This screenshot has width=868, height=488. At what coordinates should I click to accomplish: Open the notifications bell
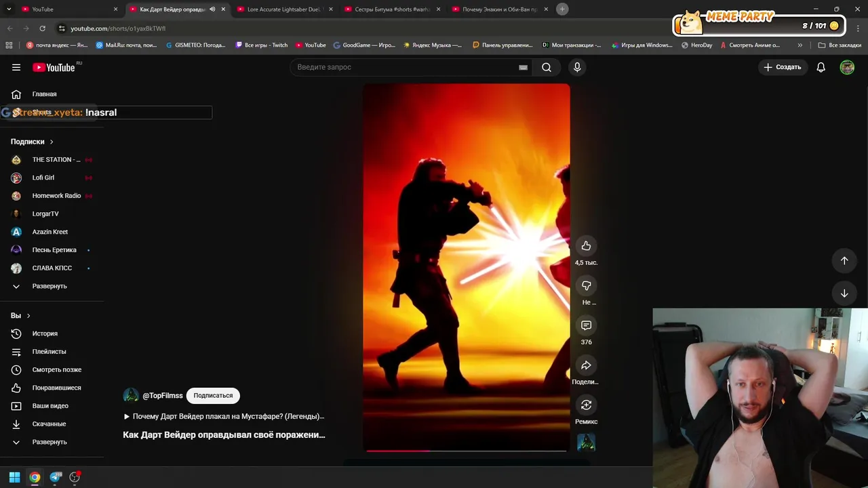[x=821, y=67]
